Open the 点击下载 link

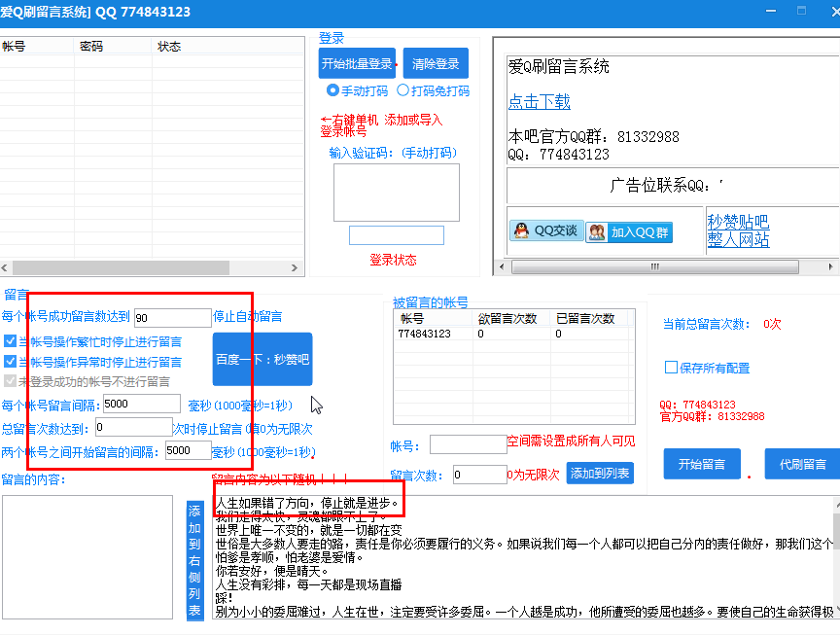tap(539, 101)
